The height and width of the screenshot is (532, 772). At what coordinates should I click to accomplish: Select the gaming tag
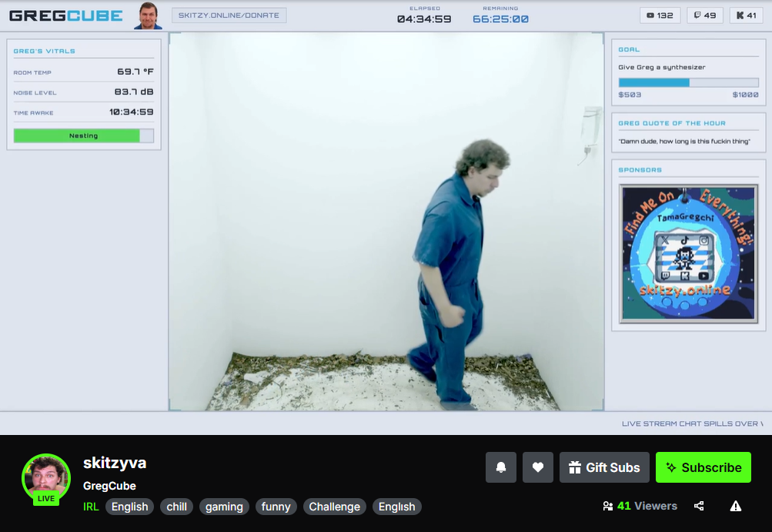pyautogui.click(x=224, y=507)
